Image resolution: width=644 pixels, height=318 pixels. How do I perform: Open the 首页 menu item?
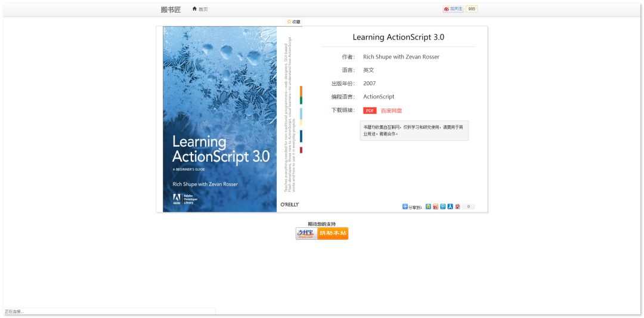pos(203,9)
